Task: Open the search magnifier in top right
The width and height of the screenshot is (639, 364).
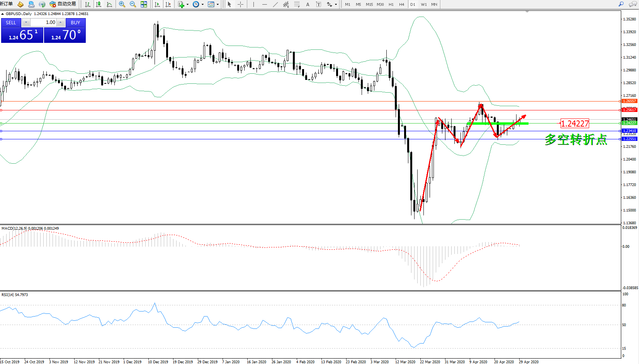Action: [621, 4]
